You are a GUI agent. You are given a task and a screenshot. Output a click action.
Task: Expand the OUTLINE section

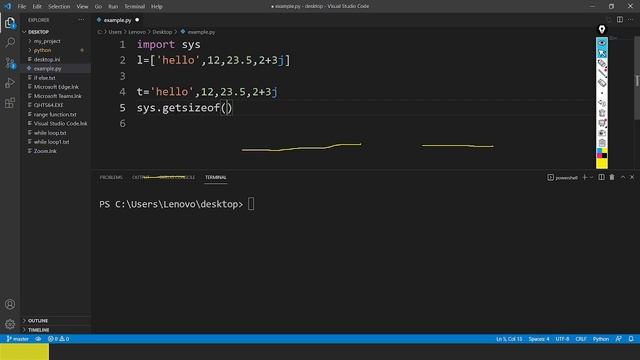38,321
